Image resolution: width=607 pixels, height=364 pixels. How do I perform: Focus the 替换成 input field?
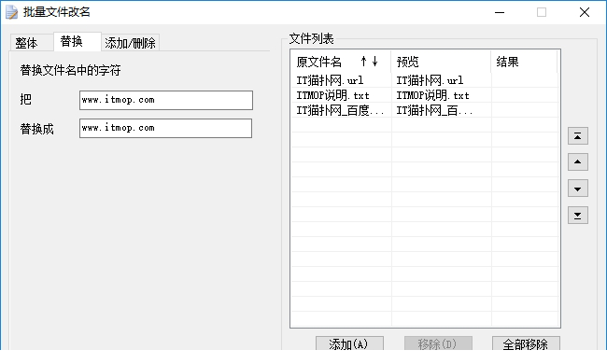(165, 128)
